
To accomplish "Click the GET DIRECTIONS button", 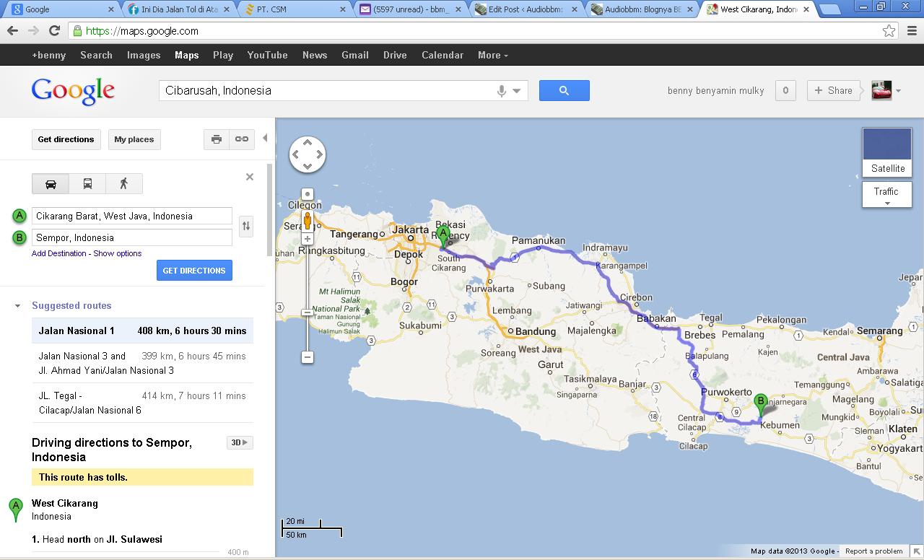I will click(x=194, y=271).
